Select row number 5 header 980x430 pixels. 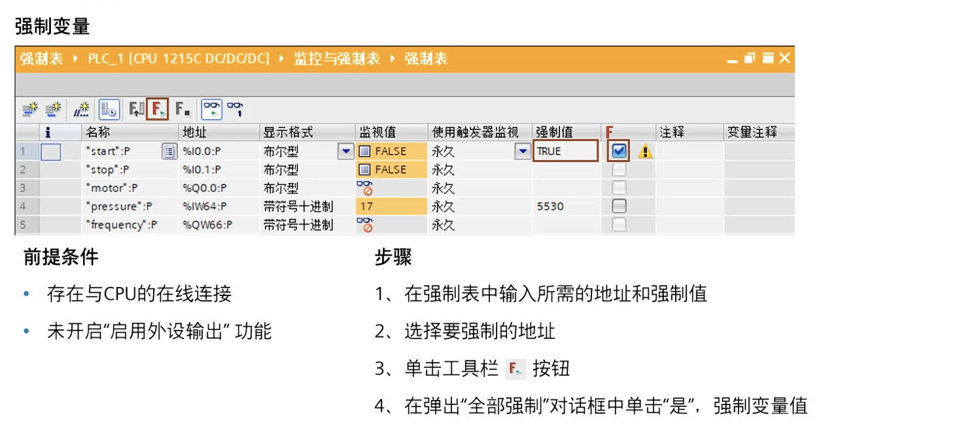point(27,225)
